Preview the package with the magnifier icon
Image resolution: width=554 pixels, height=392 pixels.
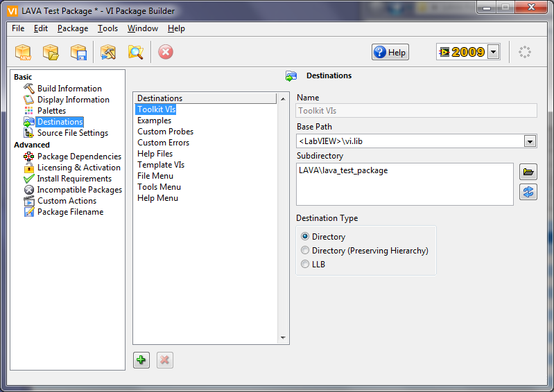[136, 52]
